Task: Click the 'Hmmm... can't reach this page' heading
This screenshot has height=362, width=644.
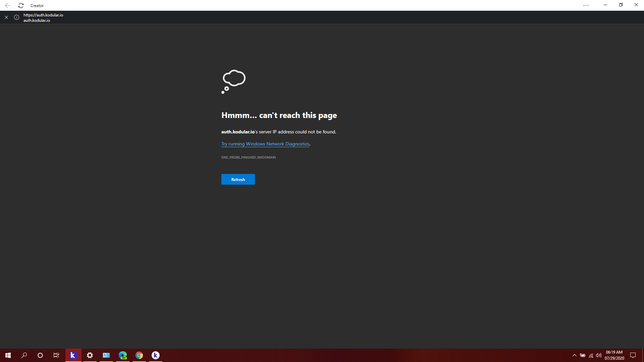Action: (279, 115)
